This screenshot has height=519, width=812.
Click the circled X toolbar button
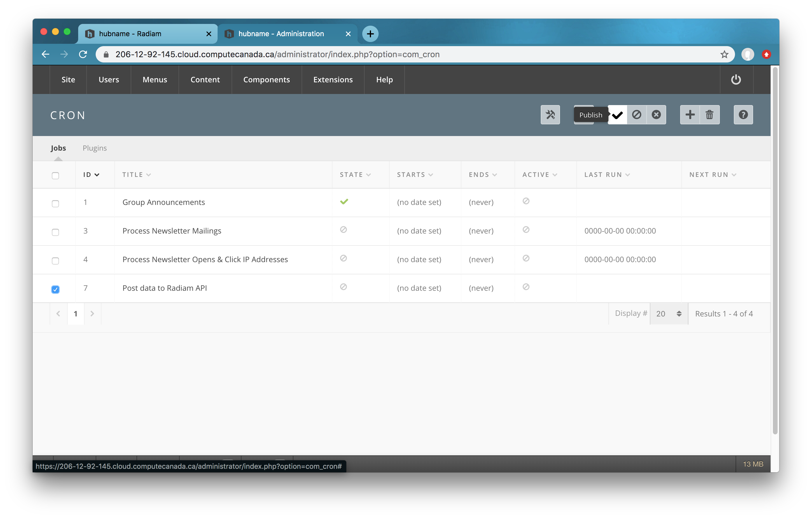click(656, 115)
